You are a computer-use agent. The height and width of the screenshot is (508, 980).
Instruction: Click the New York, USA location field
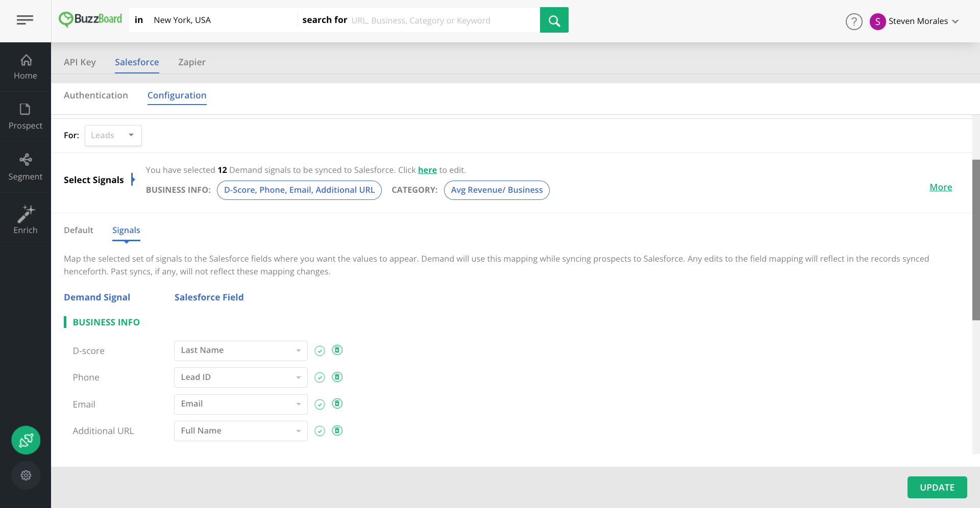tap(224, 20)
